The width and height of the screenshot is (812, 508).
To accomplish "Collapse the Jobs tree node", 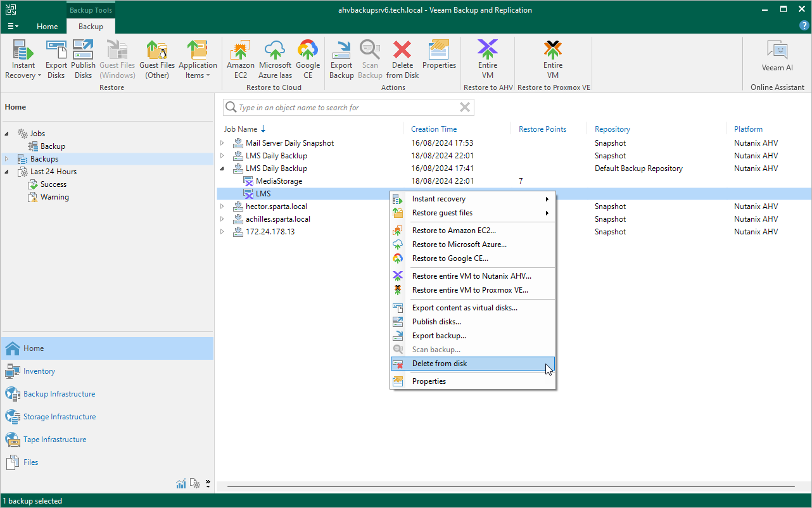I will (7, 134).
